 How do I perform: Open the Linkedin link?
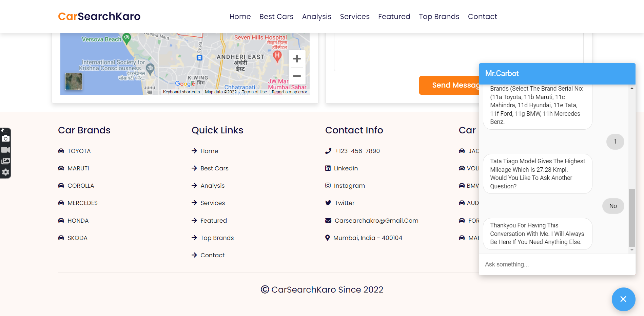point(346,168)
